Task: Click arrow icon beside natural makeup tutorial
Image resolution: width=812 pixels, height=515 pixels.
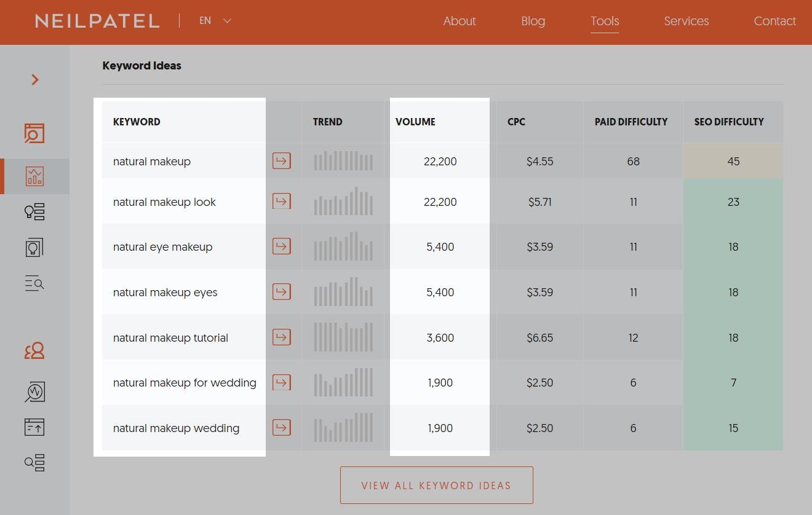Action: (x=281, y=337)
